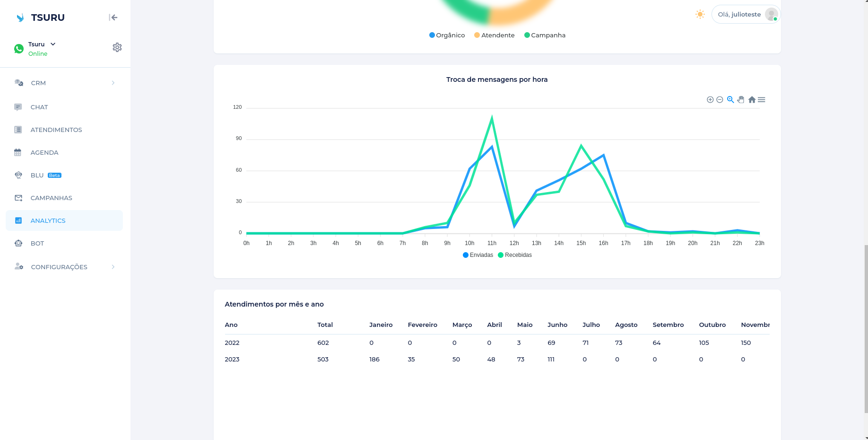
Task: Expand the CRM submenu chevron
Action: click(x=113, y=83)
